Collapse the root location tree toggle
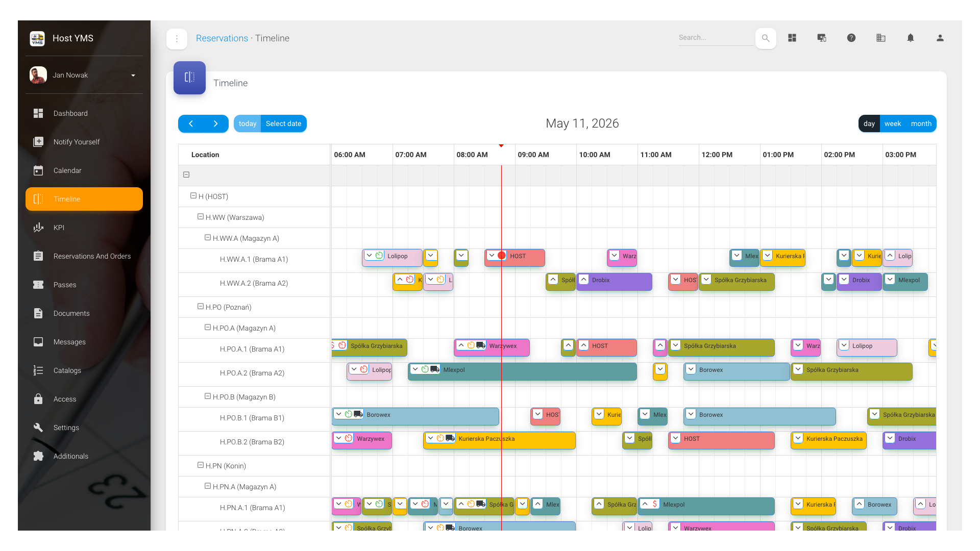 click(186, 175)
